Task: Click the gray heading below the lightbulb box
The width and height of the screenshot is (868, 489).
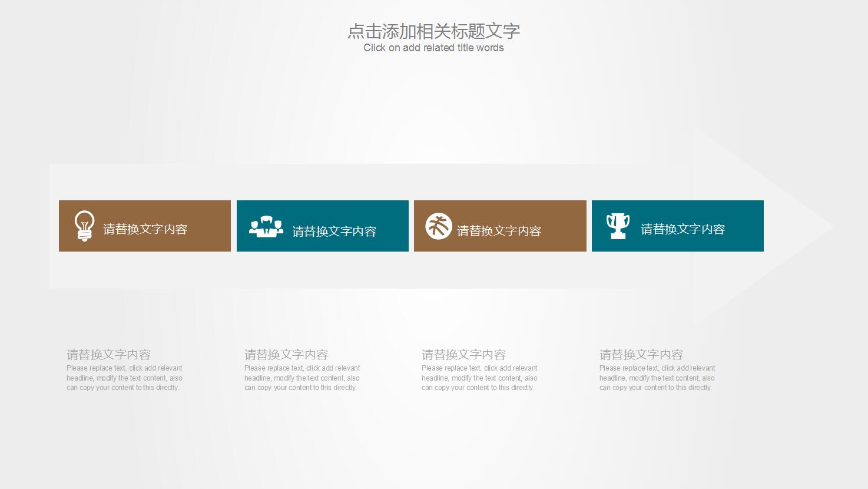Action: coord(109,355)
